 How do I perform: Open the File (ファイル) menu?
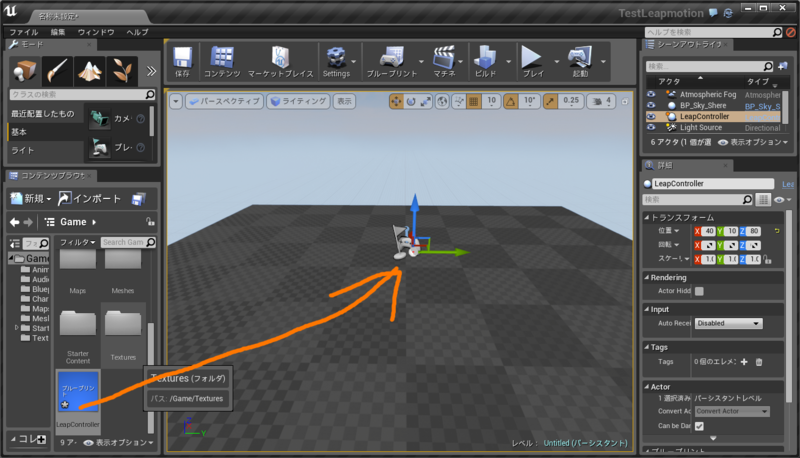[x=23, y=32]
